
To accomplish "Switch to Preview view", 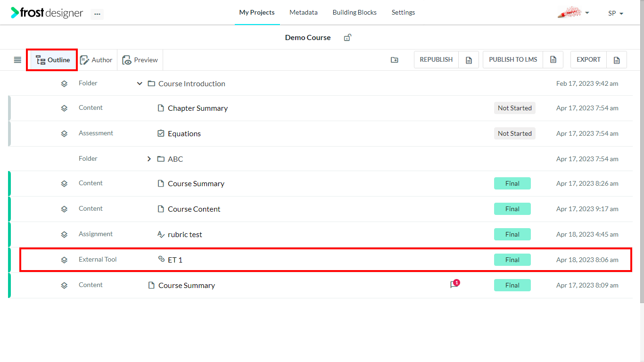I will pyautogui.click(x=140, y=60).
